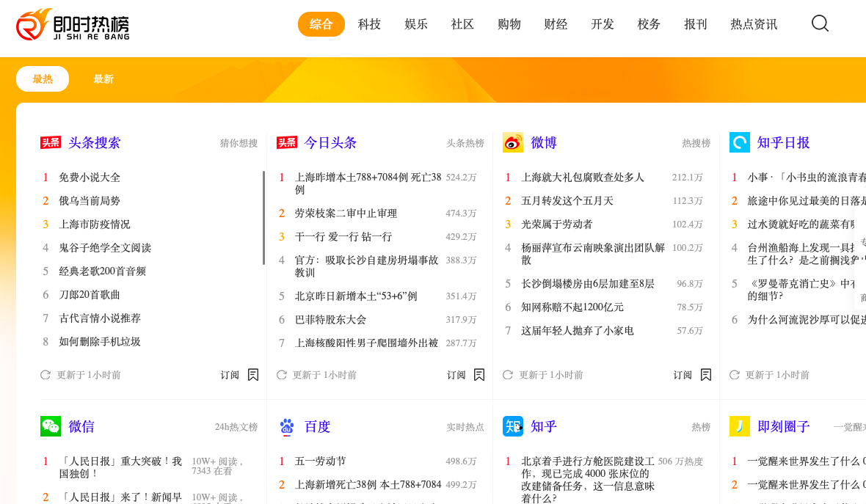Open the 微博 title link
Viewport: 866px width, 504px height.
click(544, 142)
